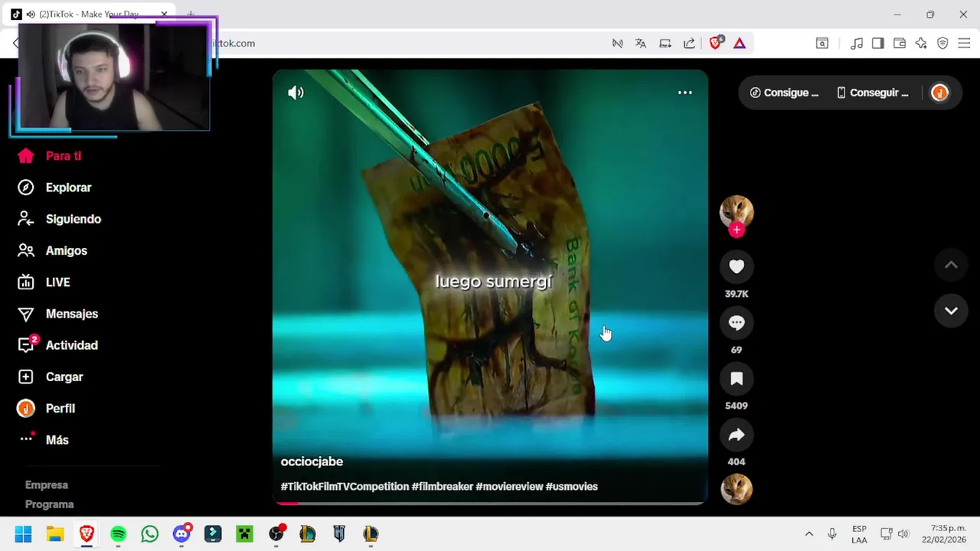This screenshot has width=980, height=551.
Task: Mute the TikTok video sound
Action: pos(296,93)
